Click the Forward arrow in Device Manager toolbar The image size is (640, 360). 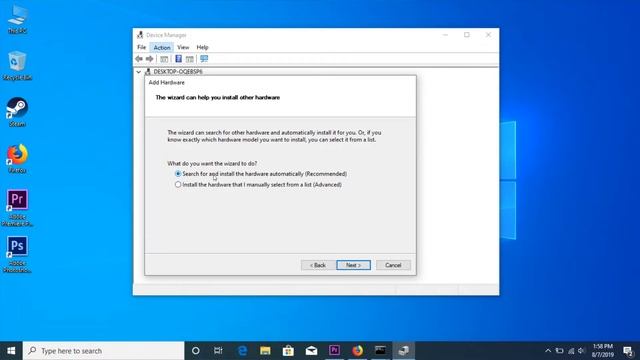[150, 59]
